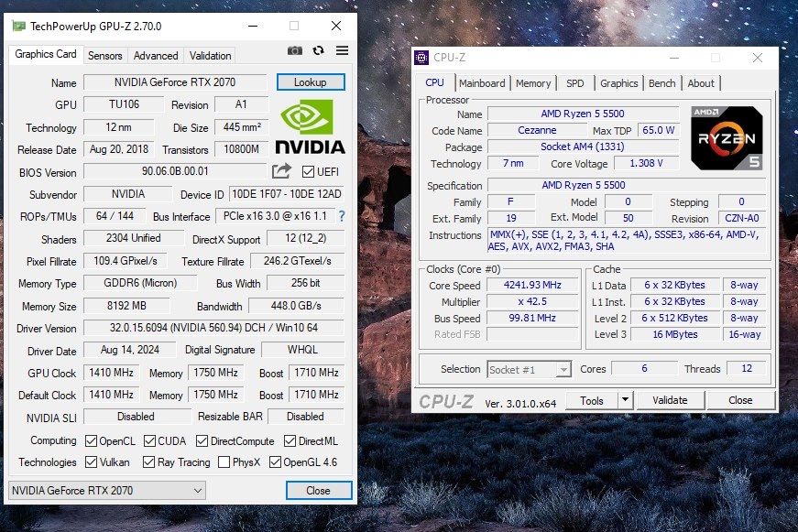Viewport: 798px width, 532px height.
Task: Select the CPU tab in CPU-Z
Action: [x=434, y=82]
